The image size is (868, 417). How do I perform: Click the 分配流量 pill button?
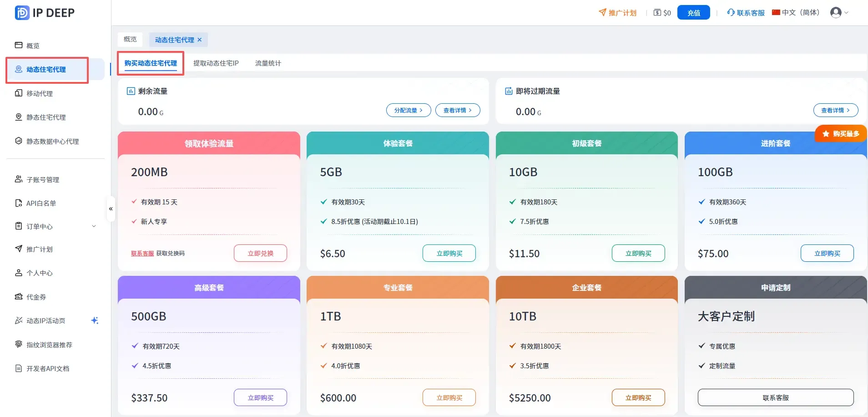[x=409, y=110]
